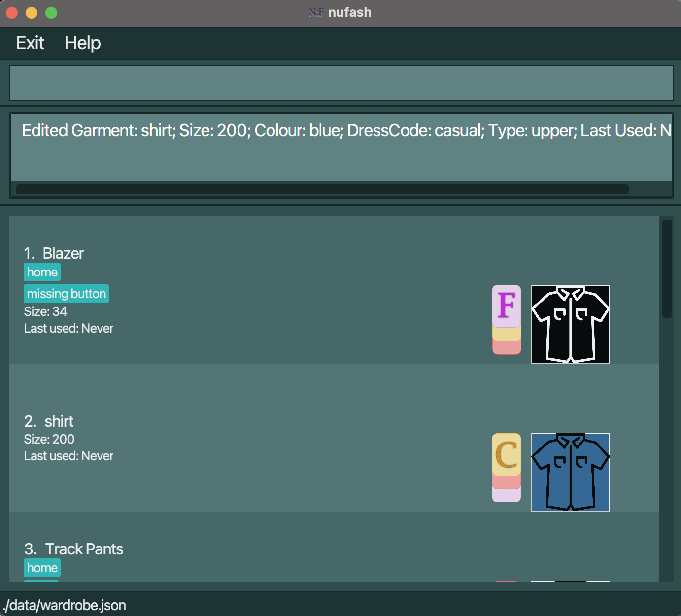Select the '2. shirt' title
Image resolution: width=681 pixels, height=616 pixels.
pyautogui.click(x=49, y=421)
